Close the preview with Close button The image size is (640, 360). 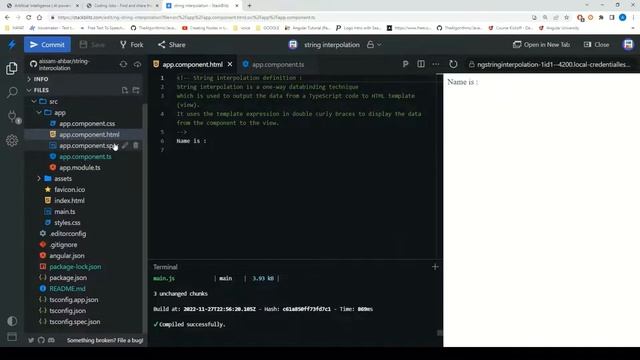tap(597, 44)
